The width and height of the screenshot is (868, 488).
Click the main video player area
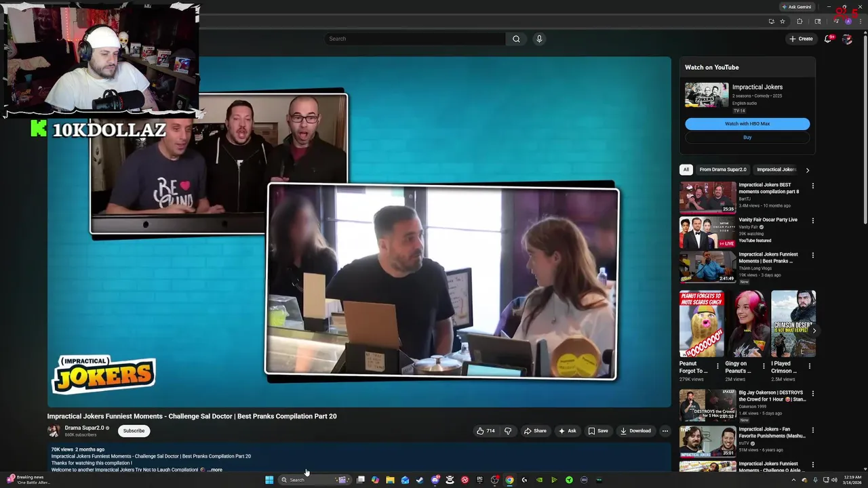[359, 231]
